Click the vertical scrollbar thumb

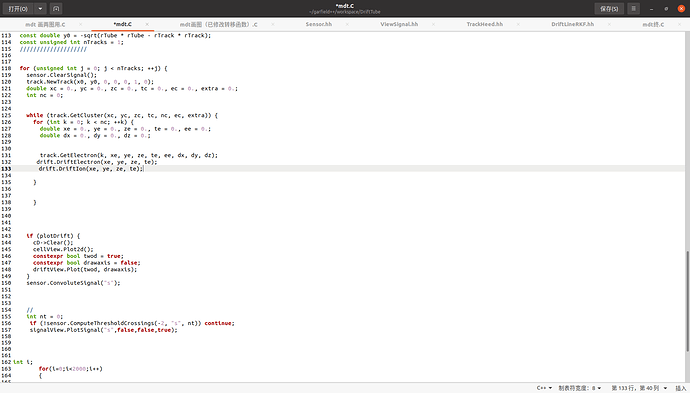click(x=687, y=301)
